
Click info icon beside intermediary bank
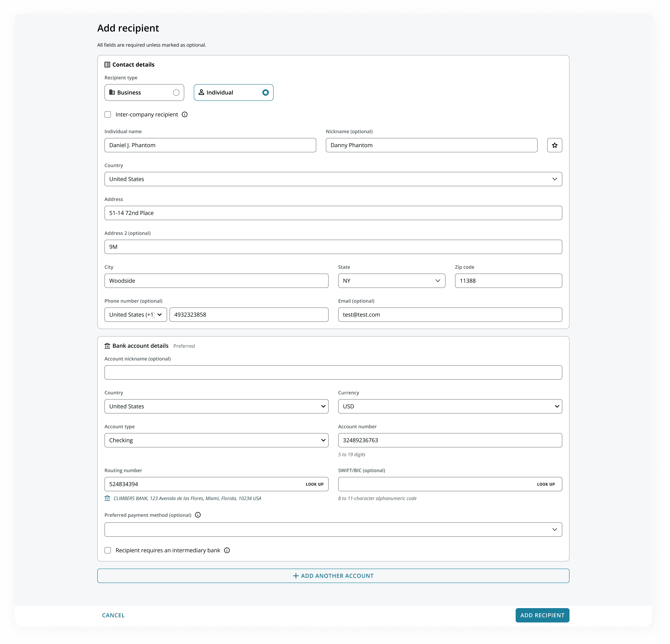227,550
